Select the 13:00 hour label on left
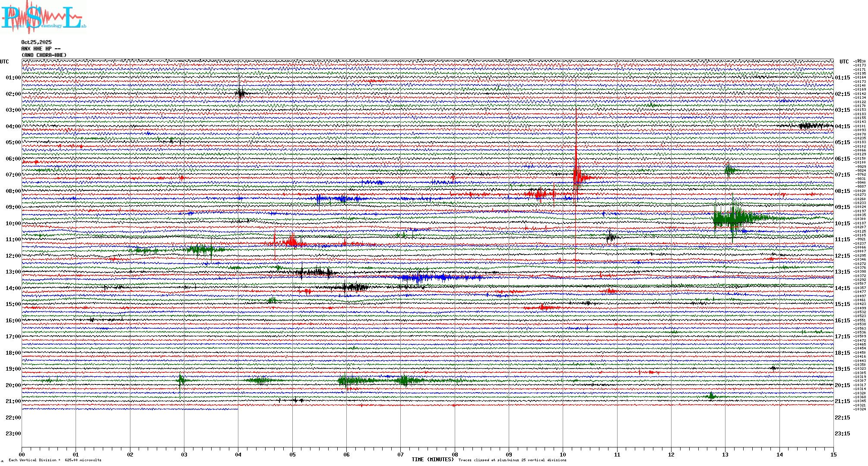Image resolution: width=868 pixels, height=466 pixels. point(13,272)
